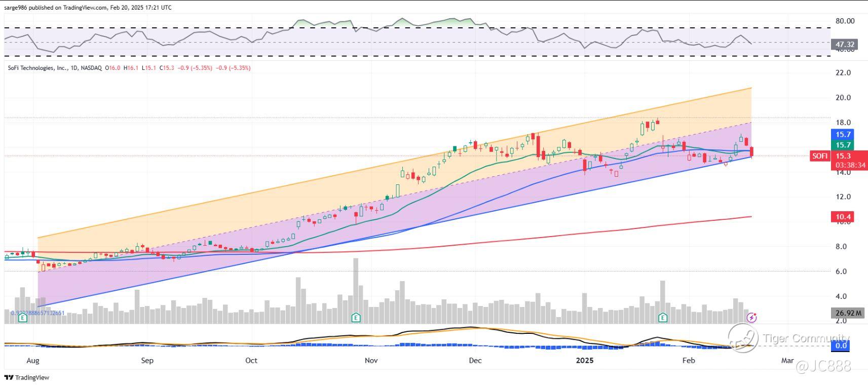Open the earnings marker just before Nov

click(x=356, y=318)
